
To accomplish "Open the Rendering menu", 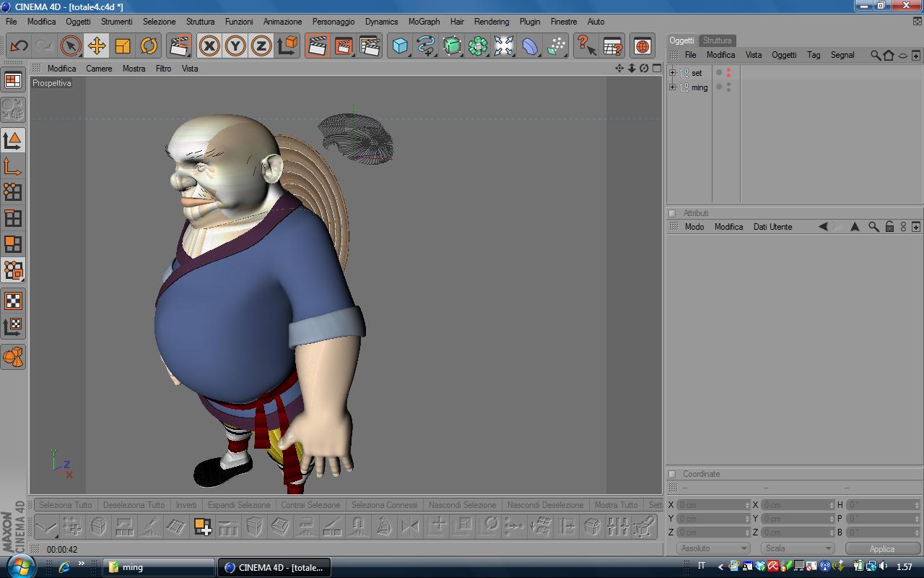I will click(x=492, y=22).
